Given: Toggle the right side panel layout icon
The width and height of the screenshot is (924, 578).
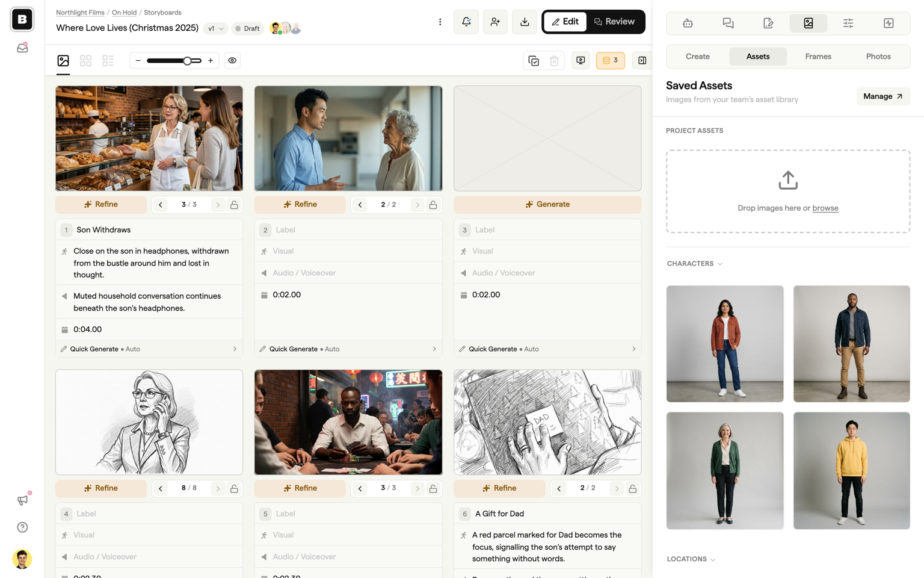Looking at the screenshot, I should coord(642,60).
